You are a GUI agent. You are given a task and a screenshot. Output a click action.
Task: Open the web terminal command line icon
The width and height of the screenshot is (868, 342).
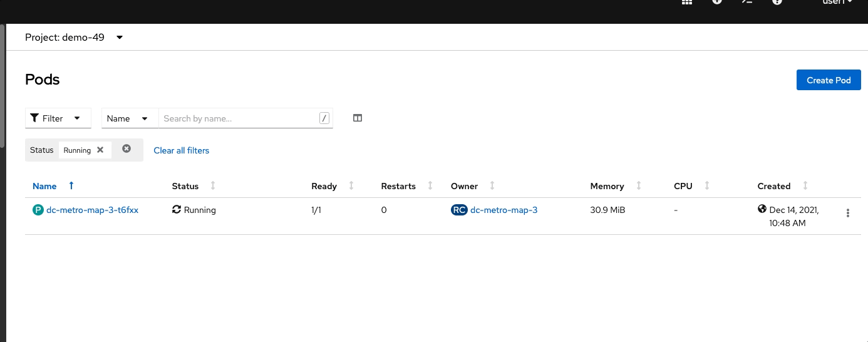pos(747,2)
